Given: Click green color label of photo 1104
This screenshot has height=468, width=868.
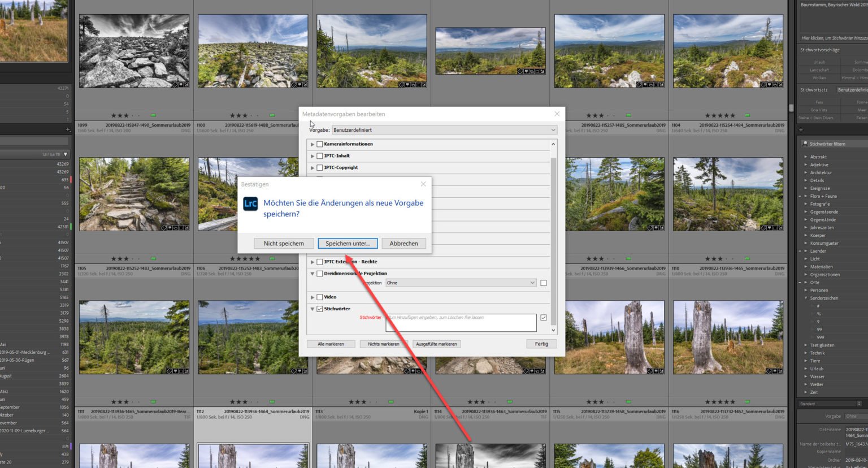Looking at the screenshot, I should point(747,115).
